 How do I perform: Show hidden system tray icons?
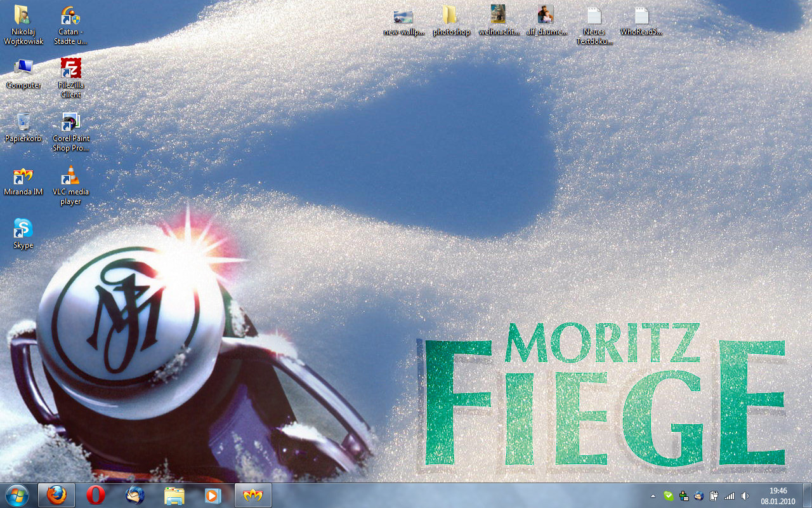(653, 496)
